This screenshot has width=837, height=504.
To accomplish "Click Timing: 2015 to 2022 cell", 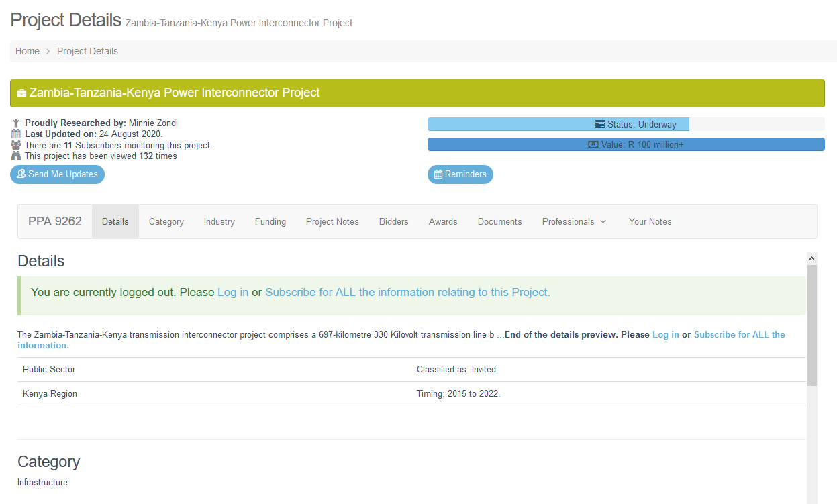I will (x=609, y=394).
